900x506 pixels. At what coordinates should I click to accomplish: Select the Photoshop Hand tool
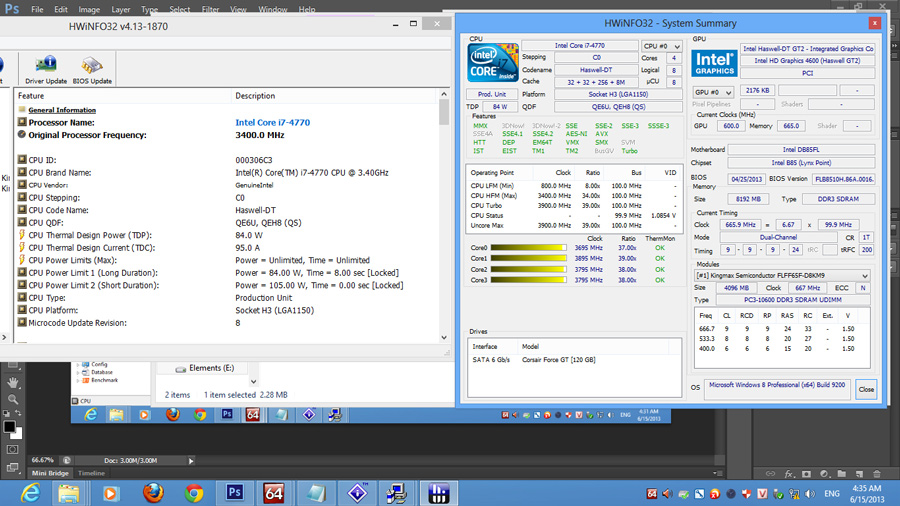(x=13, y=383)
